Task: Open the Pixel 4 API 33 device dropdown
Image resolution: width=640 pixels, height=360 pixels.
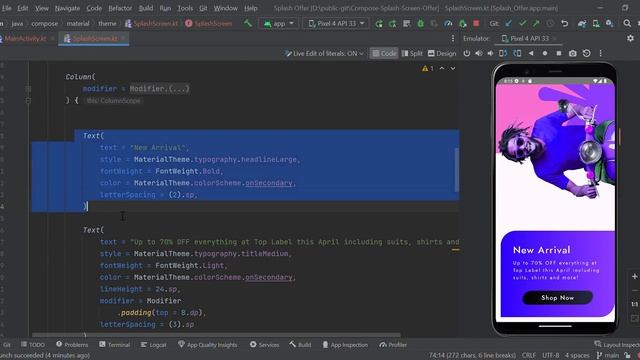Action: [x=336, y=24]
